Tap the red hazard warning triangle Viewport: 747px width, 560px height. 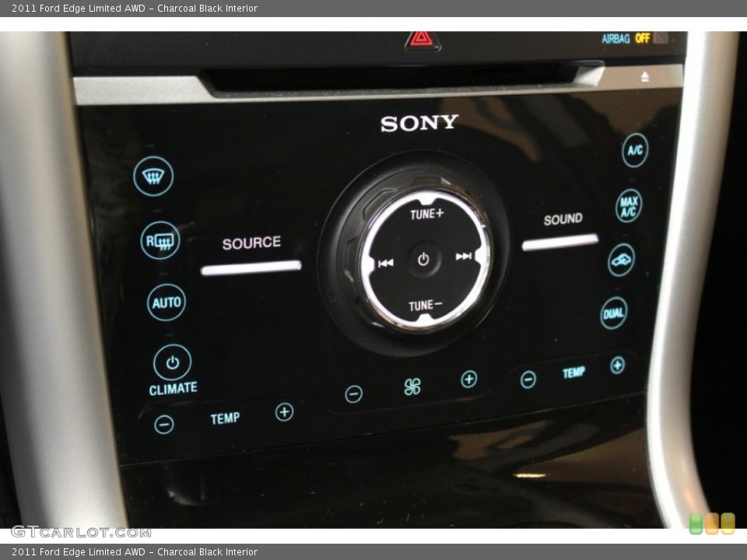(x=422, y=40)
